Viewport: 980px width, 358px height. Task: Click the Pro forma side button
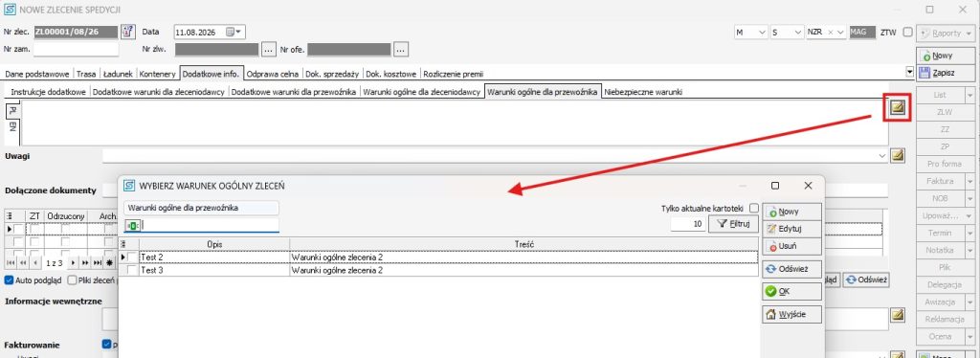945,165
